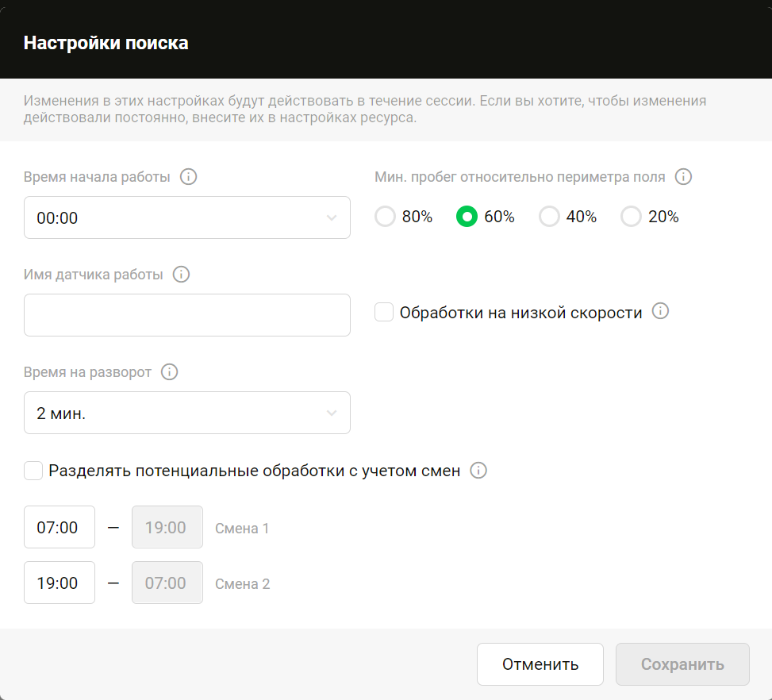Choose the 20% perimeter run option
This screenshot has height=700, width=772.
tap(631, 216)
